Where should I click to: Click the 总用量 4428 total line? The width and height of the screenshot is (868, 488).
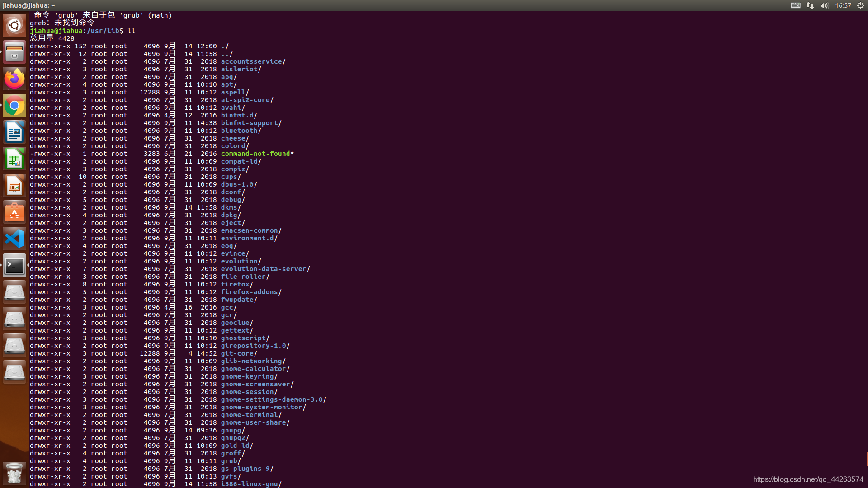(x=52, y=38)
